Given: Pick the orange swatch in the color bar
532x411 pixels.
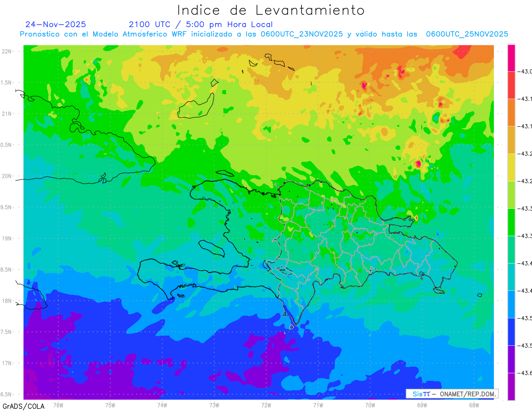Looking at the screenshot, I should point(511,113).
